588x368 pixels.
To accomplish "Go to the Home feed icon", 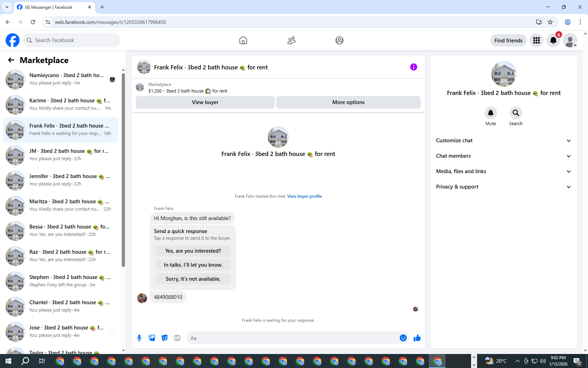I will pyautogui.click(x=243, y=40).
